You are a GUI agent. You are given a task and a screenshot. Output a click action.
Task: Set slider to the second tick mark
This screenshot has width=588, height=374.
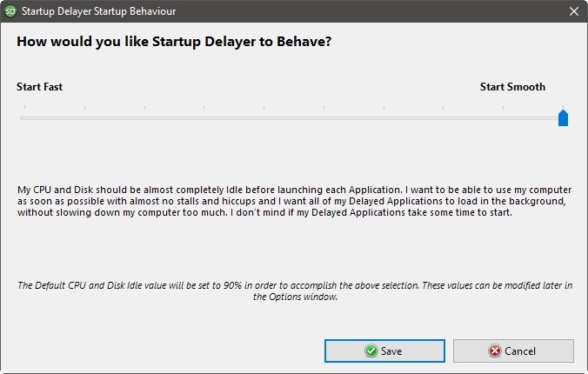pos(84,117)
